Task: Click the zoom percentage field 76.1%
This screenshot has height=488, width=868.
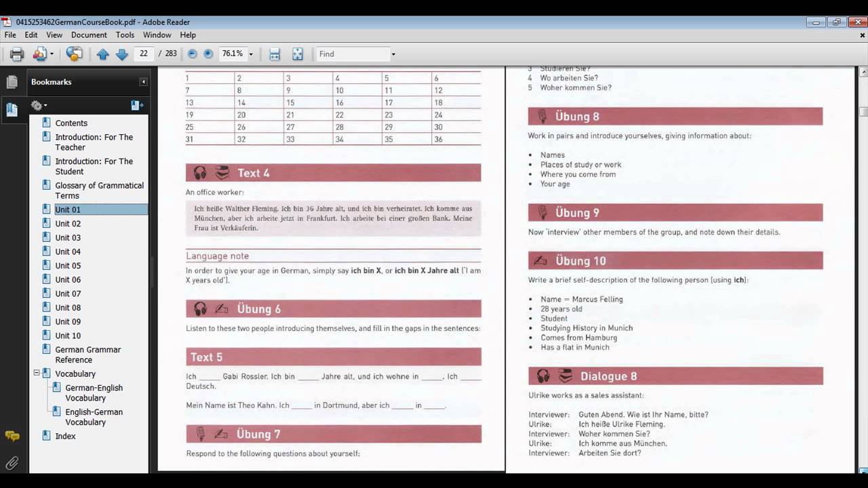Action: (233, 54)
